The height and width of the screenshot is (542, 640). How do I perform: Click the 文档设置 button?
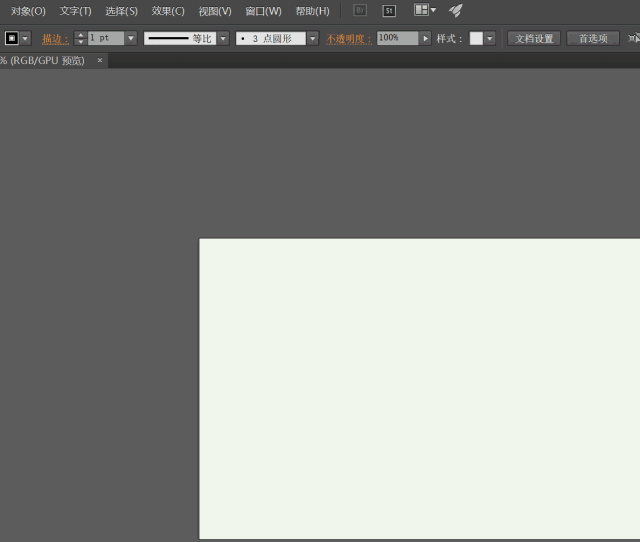[x=534, y=38]
